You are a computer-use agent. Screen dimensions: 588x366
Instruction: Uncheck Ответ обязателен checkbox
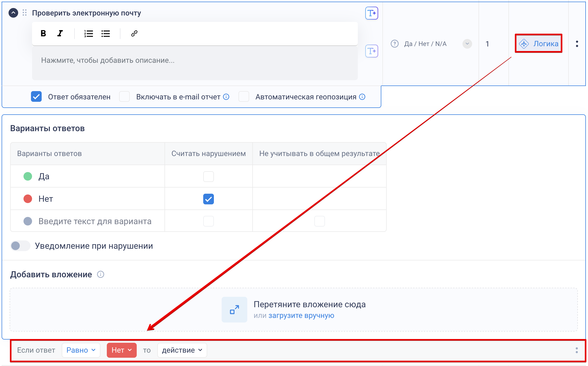coord(36,97)
